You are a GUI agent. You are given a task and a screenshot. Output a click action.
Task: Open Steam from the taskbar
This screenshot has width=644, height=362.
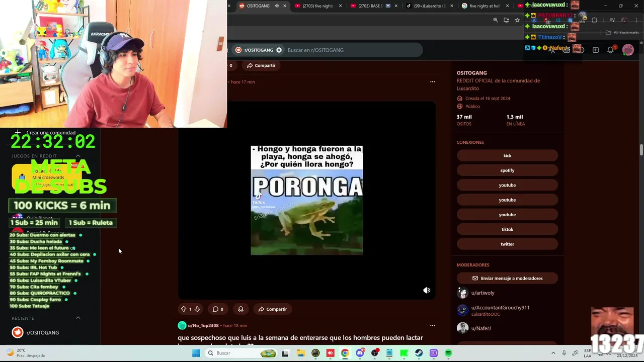pos(419,353)
